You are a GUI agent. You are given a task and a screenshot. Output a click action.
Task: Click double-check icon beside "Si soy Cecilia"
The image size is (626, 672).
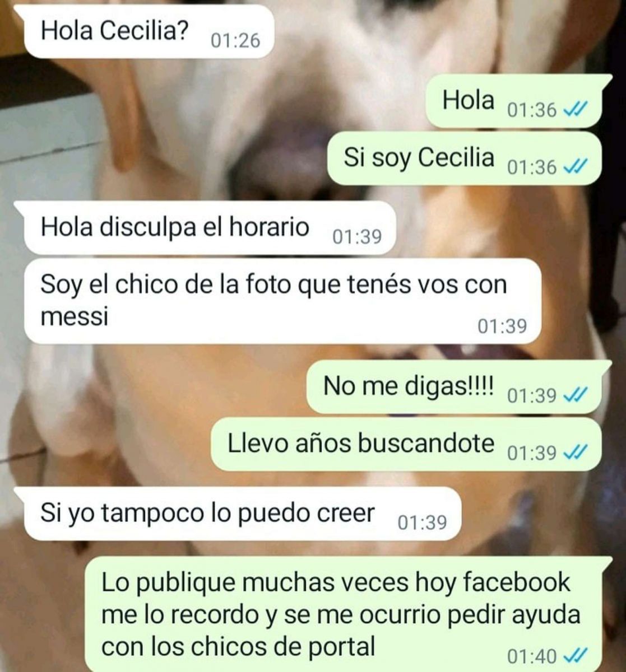[573, 166]
